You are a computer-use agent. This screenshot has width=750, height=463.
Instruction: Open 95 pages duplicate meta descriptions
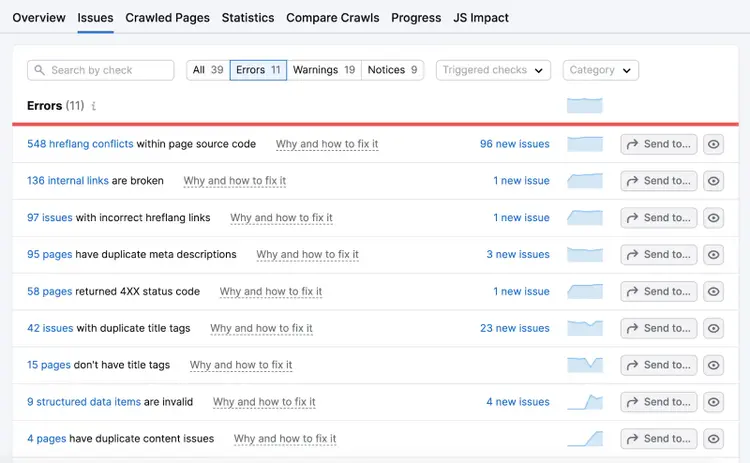[x=50, y=254]
